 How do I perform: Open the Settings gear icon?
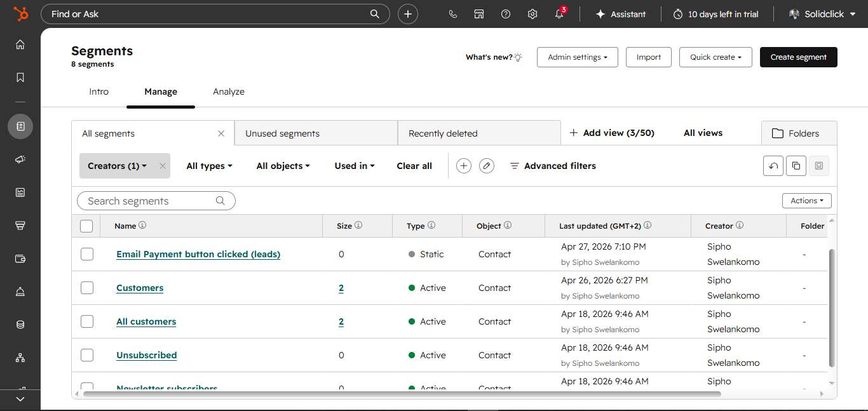[532, 14]
